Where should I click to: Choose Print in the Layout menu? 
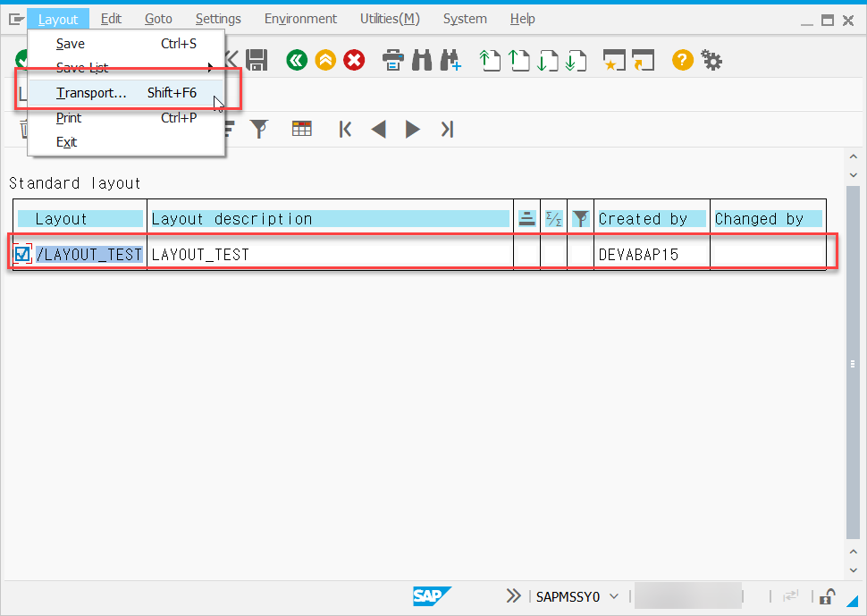click(126, 118)
